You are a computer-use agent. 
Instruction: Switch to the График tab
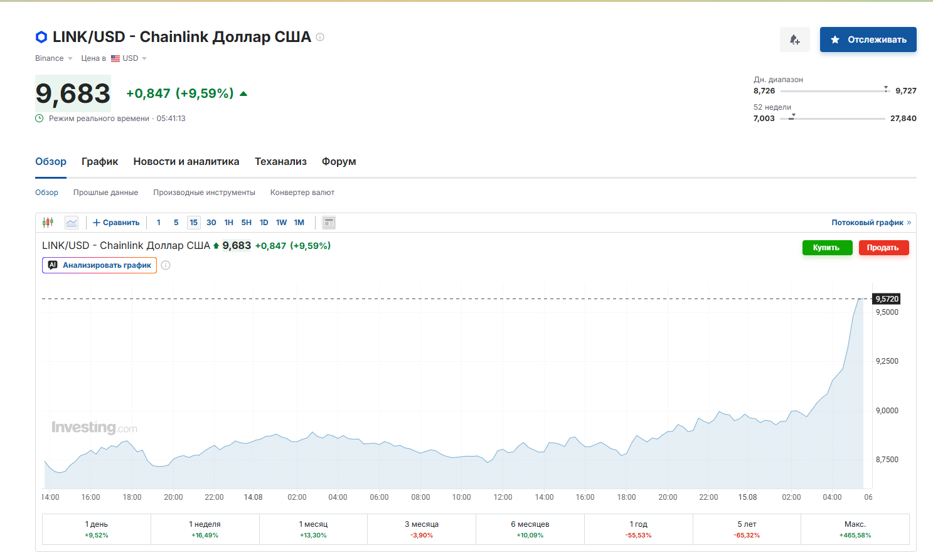point(100,162)
